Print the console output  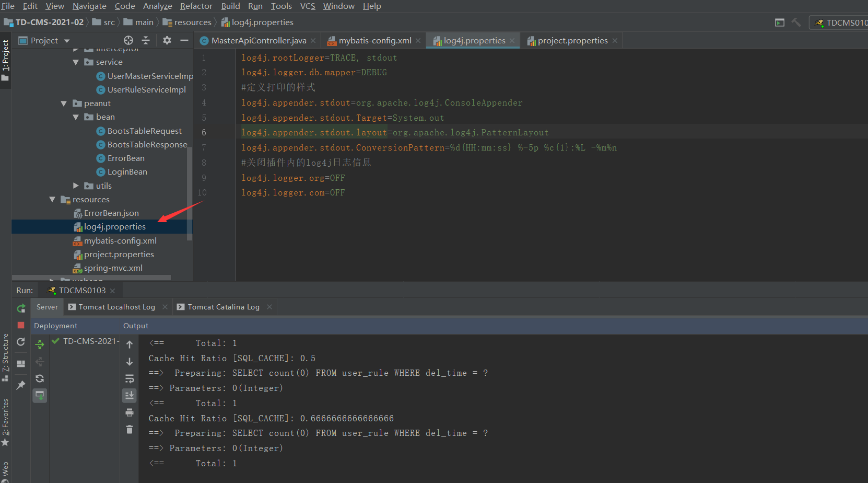pos(130,412)
